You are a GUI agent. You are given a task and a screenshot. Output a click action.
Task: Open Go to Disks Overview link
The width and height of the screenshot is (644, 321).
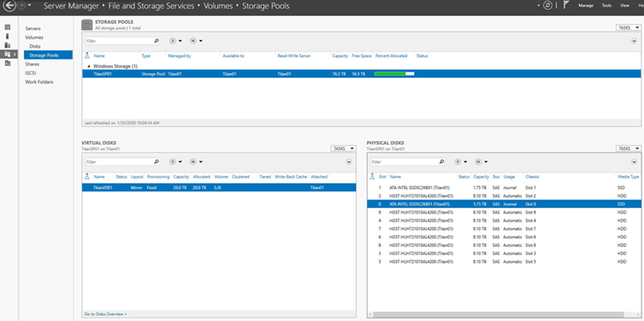pos(106,314)
